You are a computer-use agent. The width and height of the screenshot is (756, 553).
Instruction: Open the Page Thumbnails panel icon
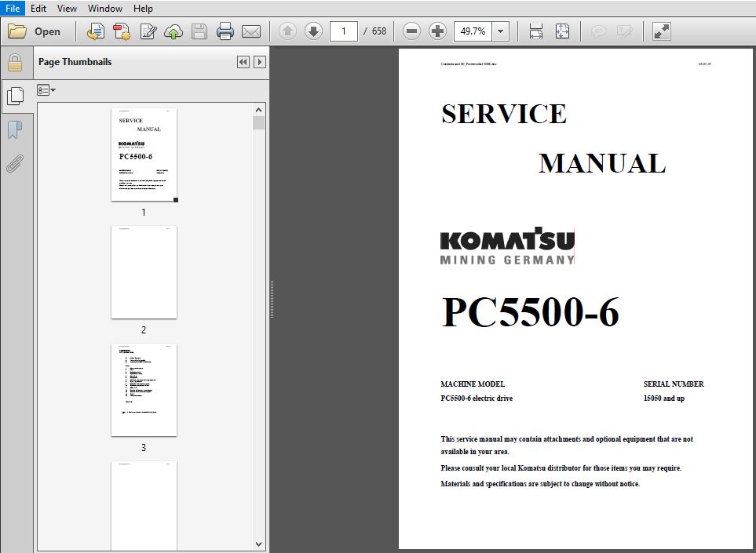coord(16,96)
